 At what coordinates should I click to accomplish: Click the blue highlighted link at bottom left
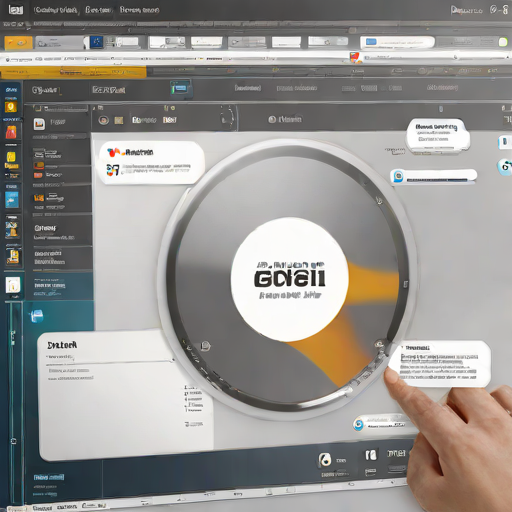(49, 477)
